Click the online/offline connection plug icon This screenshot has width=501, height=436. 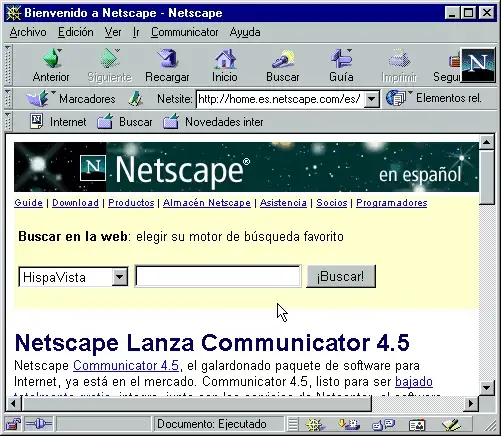pyautogui.click(x=39, y=424)
